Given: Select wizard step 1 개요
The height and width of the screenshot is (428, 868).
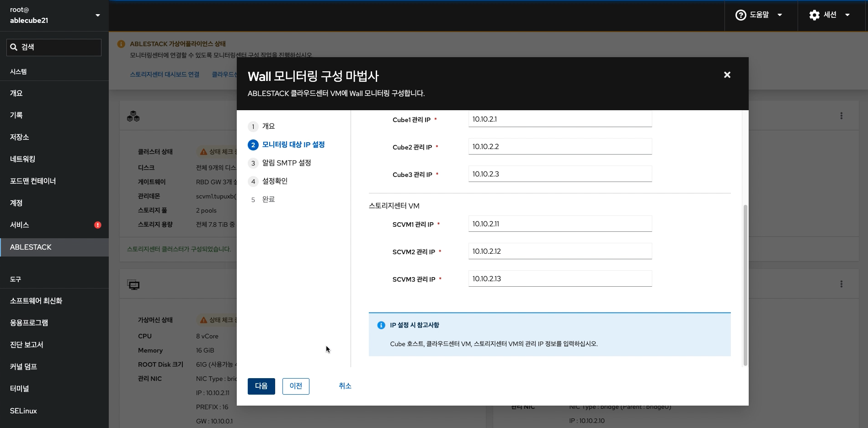Looking at the screenshot, I should [268, 127].
